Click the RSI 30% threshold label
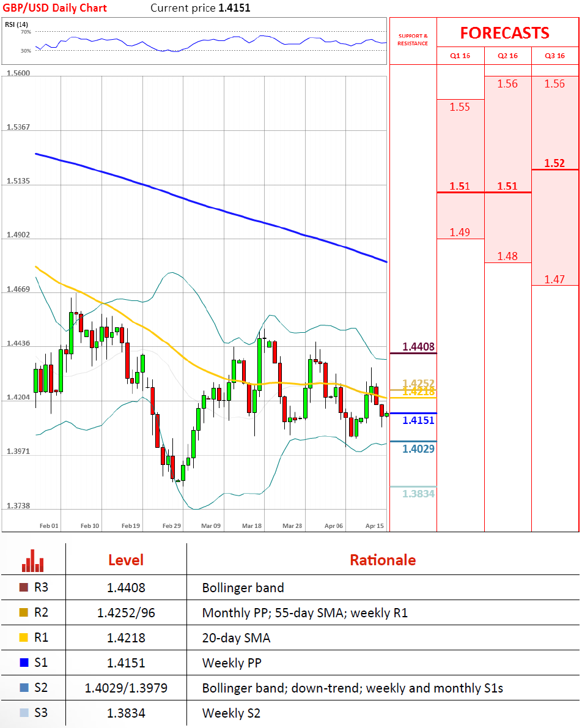Viewport: 582px width, 728px height. click(x=26, y=51)
